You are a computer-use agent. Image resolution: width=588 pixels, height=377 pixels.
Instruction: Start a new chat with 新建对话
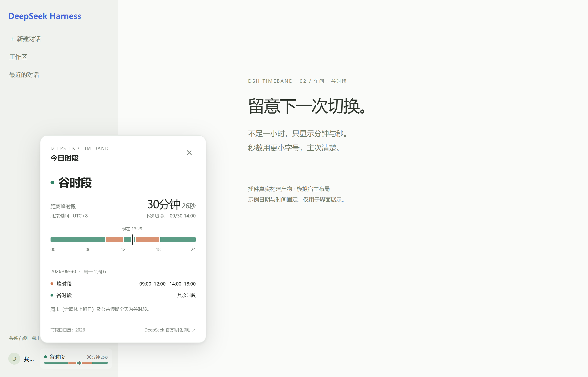[x=25, y=39]
